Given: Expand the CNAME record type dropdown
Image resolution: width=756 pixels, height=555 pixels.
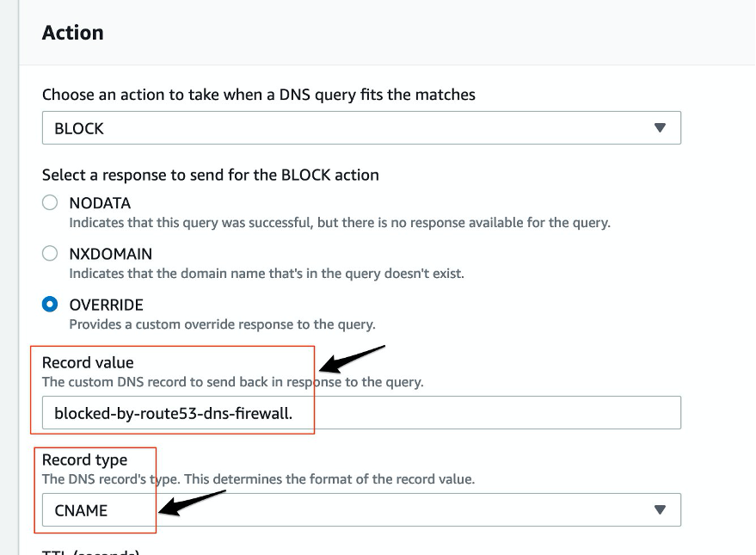Looking at the screenshot, I should [x=361, y=509].
